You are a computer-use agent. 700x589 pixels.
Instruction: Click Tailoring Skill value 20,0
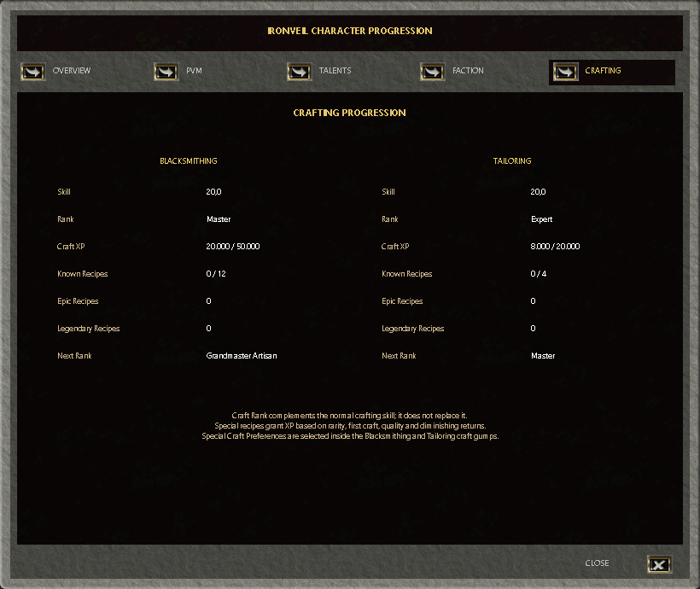point(538,192)
